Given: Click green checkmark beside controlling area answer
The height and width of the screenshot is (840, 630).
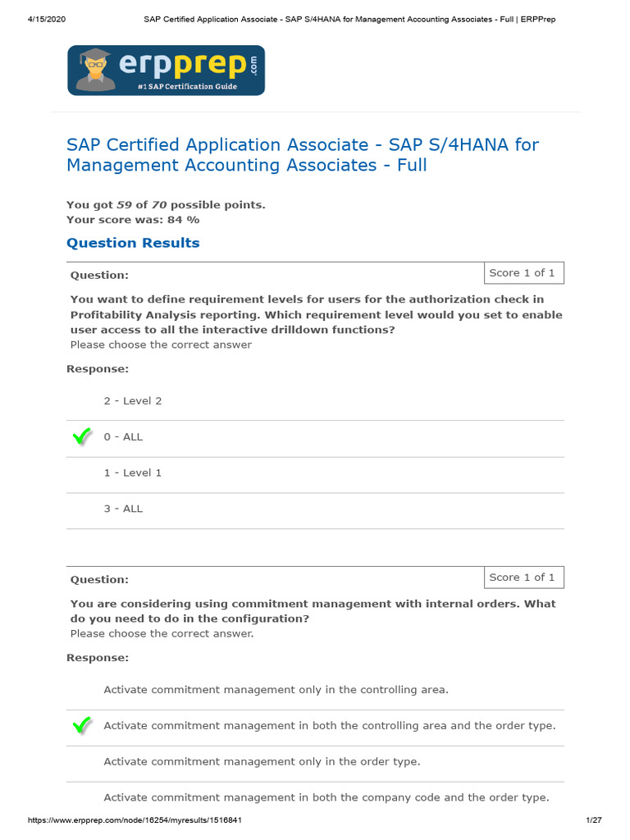Looking at the screenshot, I should pos(82,726).
